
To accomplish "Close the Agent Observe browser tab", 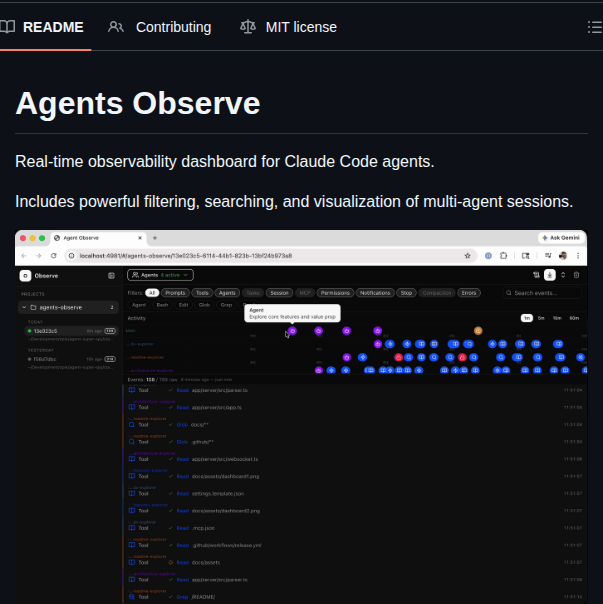I will (x=140, y=238).
